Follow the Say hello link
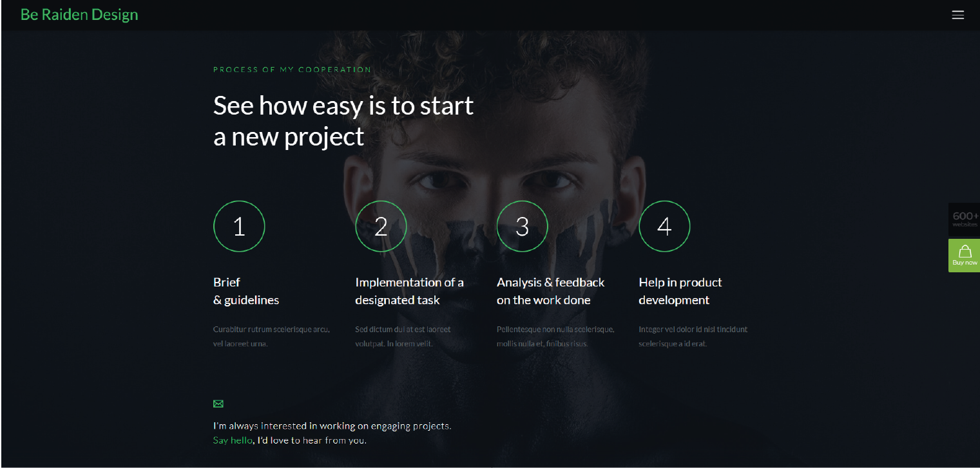The image size is (980, 468). [233, 441]
